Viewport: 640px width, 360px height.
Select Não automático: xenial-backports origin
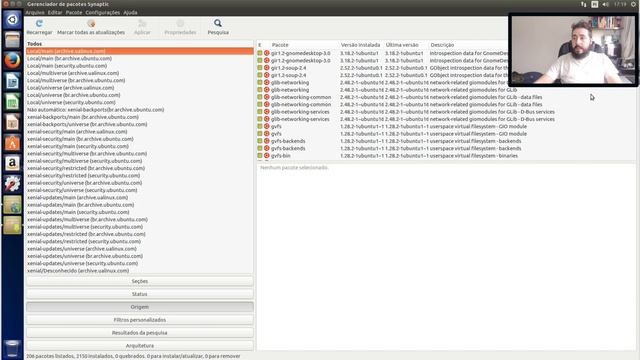tap(140, 110)
